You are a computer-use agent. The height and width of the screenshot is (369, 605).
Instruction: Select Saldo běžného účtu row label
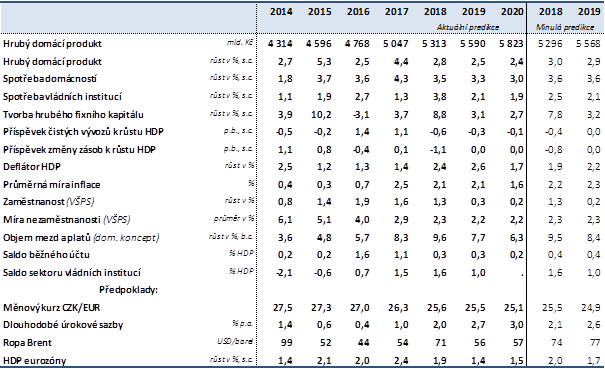click(46, 255)
